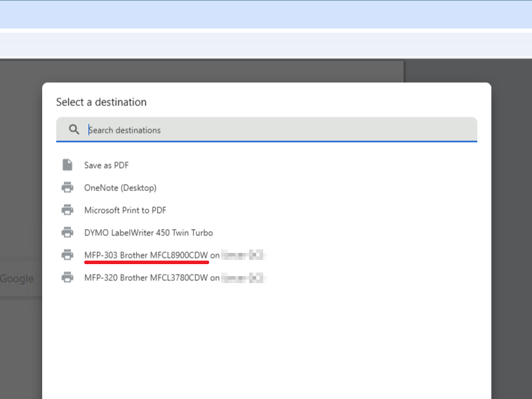Click the printer icon beside MFP-303 Brother

tap(67, 255)
